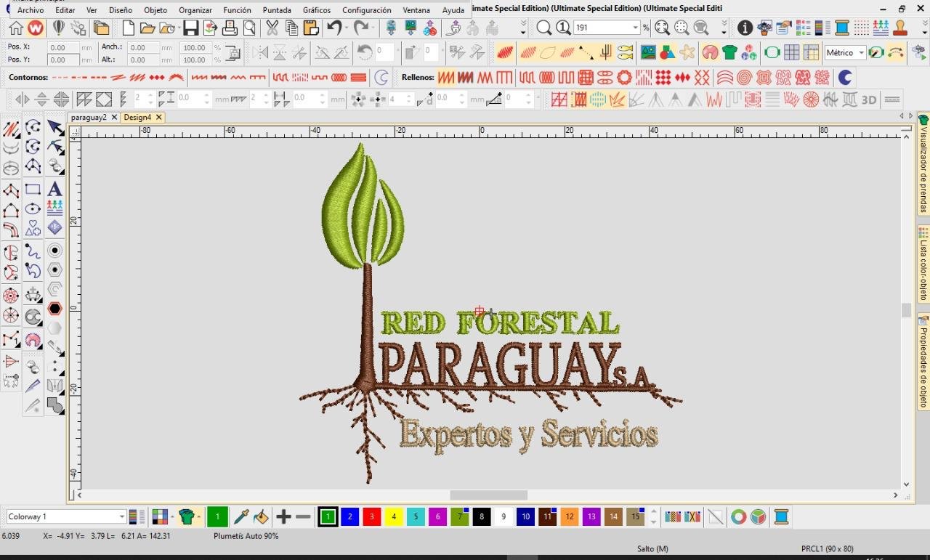
Task: Select the rectangle shape tool
Action: click(33, 189)
